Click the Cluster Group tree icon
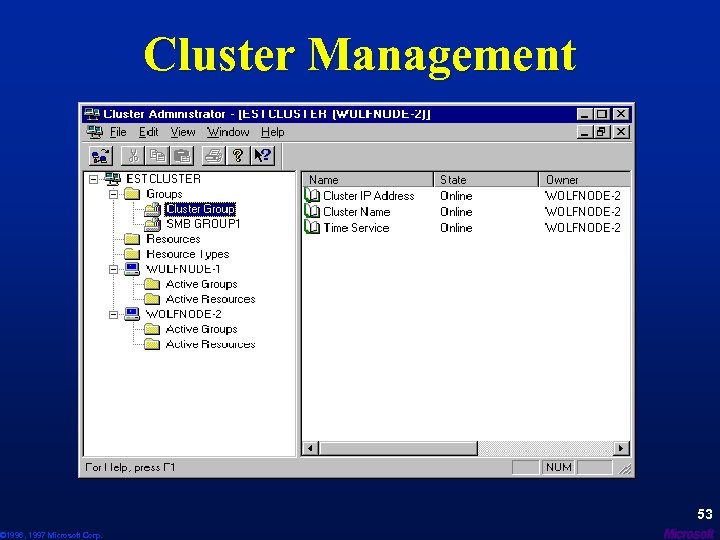This screenshot has height=540, width=720. [x=152, y=209]
